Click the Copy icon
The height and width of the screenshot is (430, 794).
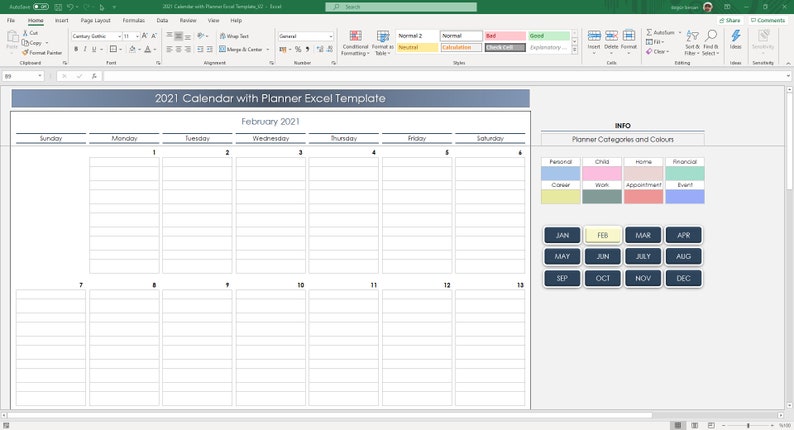tap(26, 43)
